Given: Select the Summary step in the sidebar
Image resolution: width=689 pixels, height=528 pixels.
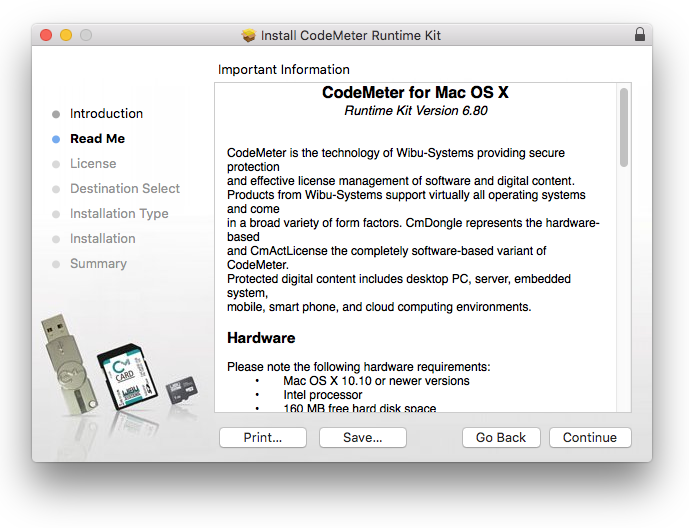Looking at the screenshot, I should (x=98, y=264).
